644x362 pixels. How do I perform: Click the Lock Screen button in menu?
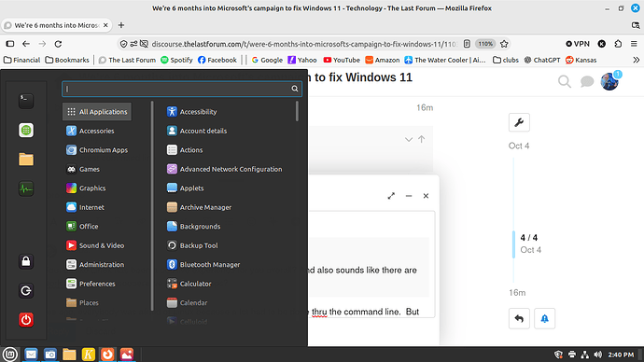(26, 261)
